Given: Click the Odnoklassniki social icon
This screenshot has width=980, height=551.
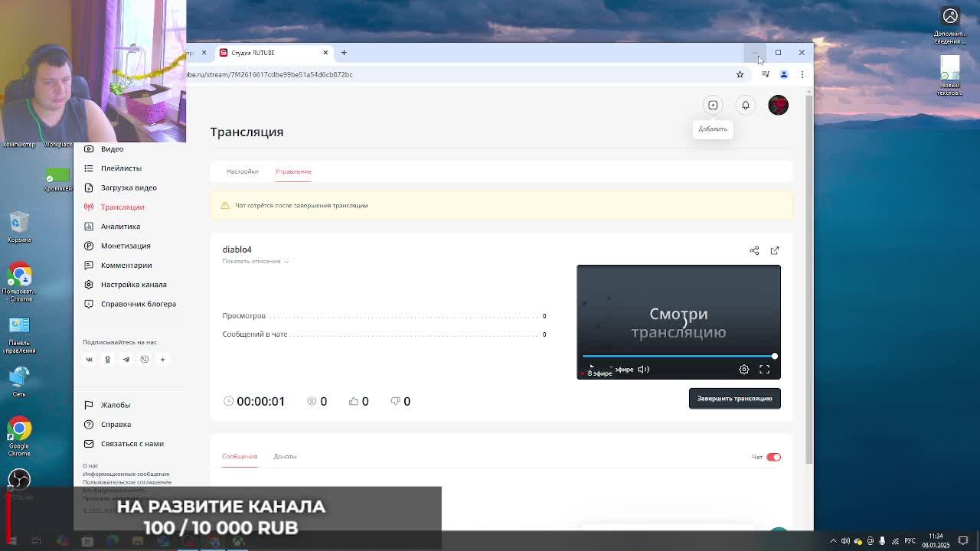Looking at the screenshot, I should pyautogui.click(x=107, y=360).
